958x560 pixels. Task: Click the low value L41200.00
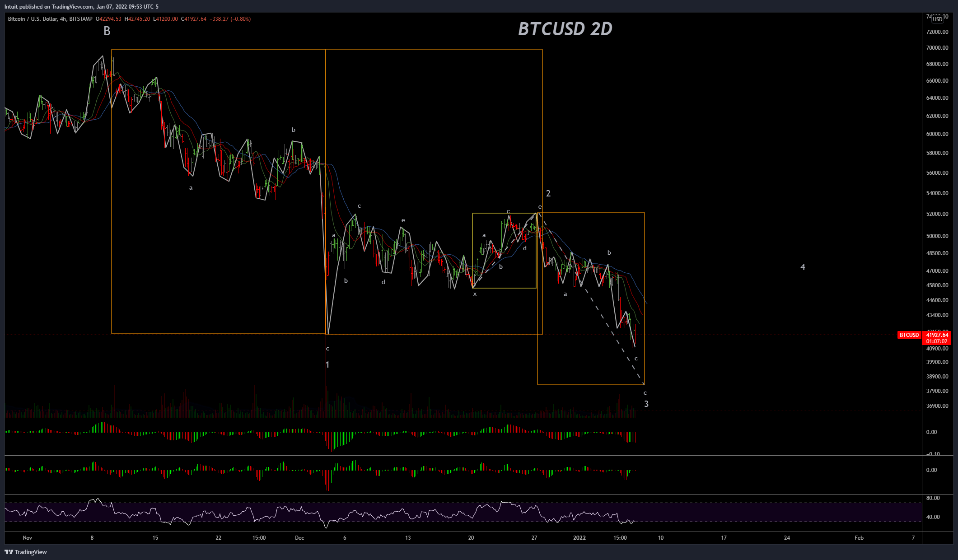point(165,19)
